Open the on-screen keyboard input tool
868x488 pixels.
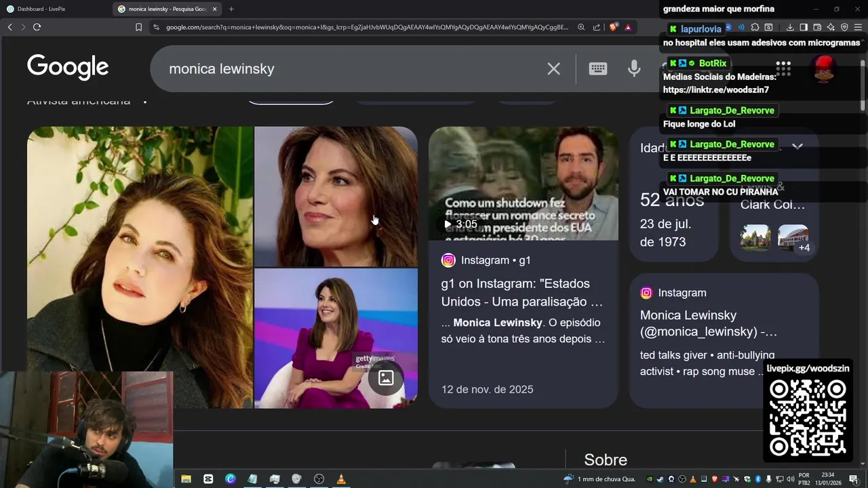click(597, 68)
